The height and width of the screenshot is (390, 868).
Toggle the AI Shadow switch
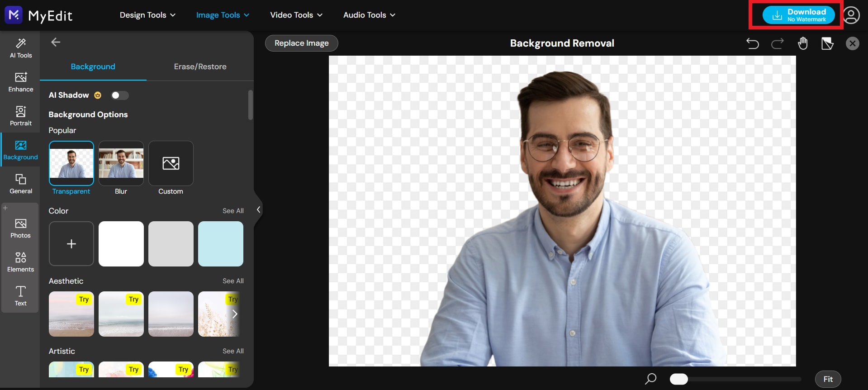point(120,95)
